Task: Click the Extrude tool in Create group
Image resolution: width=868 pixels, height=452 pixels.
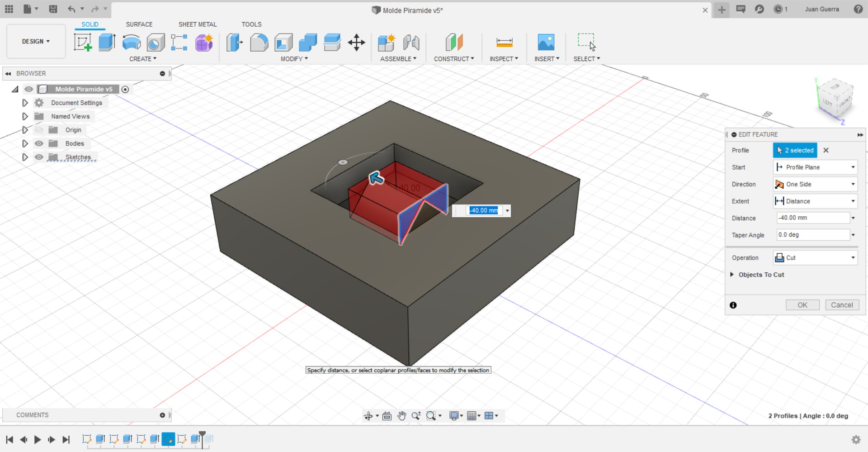Action: tap(107, 43)
